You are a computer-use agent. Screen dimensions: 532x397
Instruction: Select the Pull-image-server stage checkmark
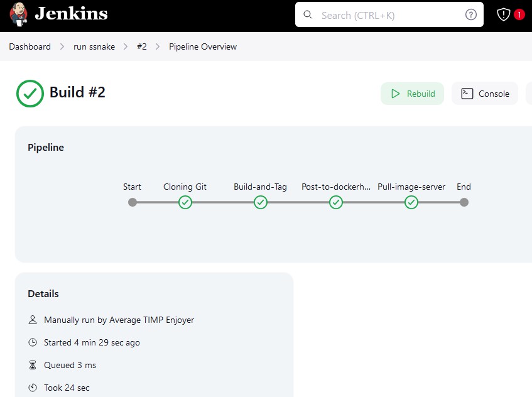tap(411, 202)
